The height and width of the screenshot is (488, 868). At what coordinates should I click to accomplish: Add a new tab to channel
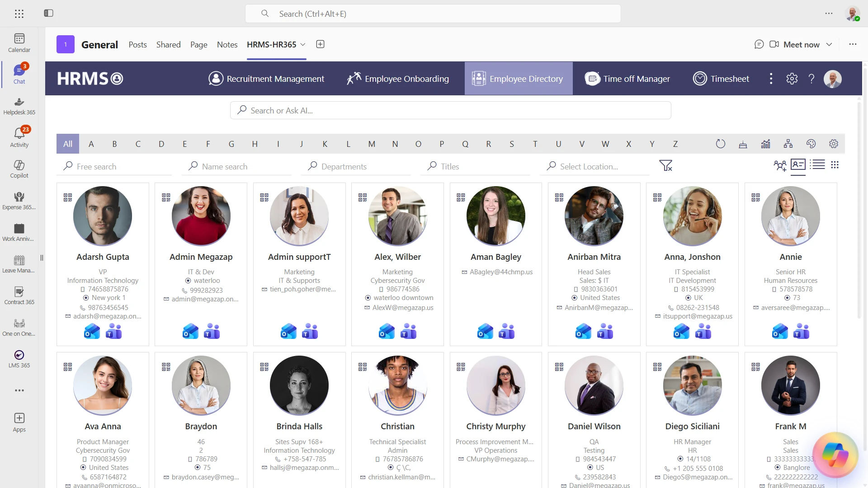(x=320, y=44)
